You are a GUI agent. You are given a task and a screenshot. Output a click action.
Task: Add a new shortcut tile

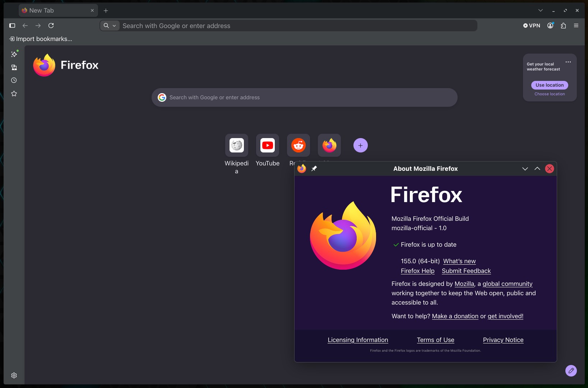[x=361, y=145]
